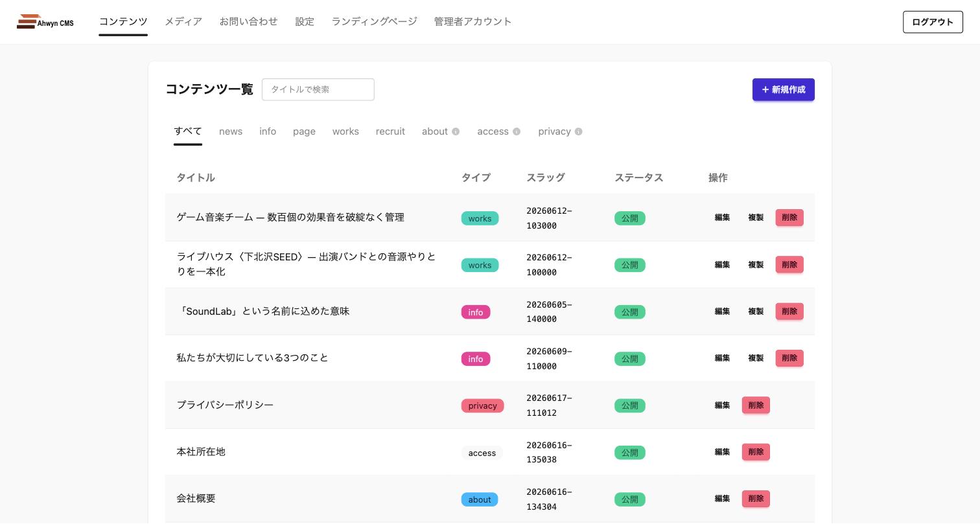
Task: Click the 公開 status in 会社概要 row
Action: coord(630,499)
